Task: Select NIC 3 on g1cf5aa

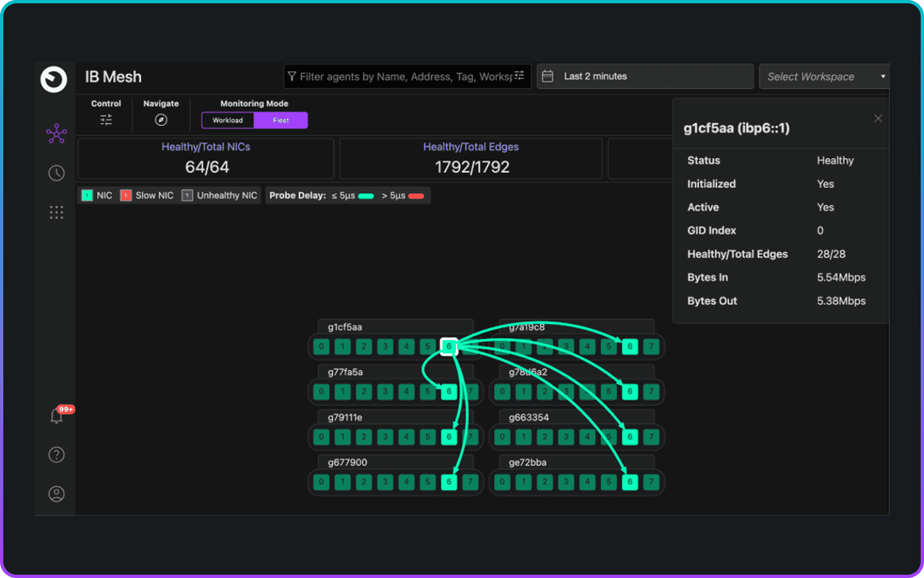Action: tap(385, 347)
